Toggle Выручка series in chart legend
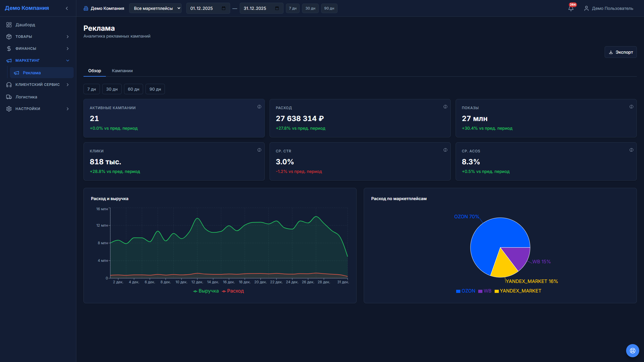Screen dimensions: 644x362 click(206, 291)
